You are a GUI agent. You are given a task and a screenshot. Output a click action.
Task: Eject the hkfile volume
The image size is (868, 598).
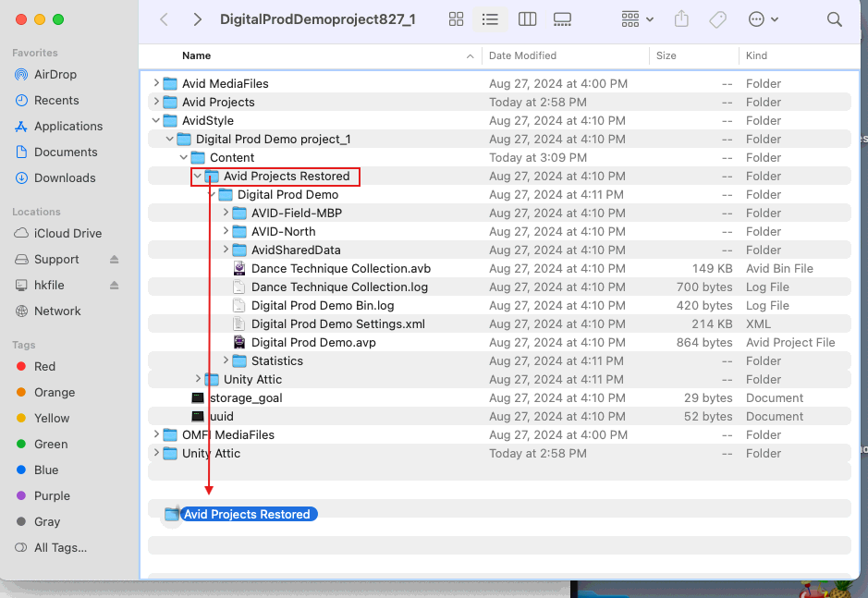(x=115, y=286)
